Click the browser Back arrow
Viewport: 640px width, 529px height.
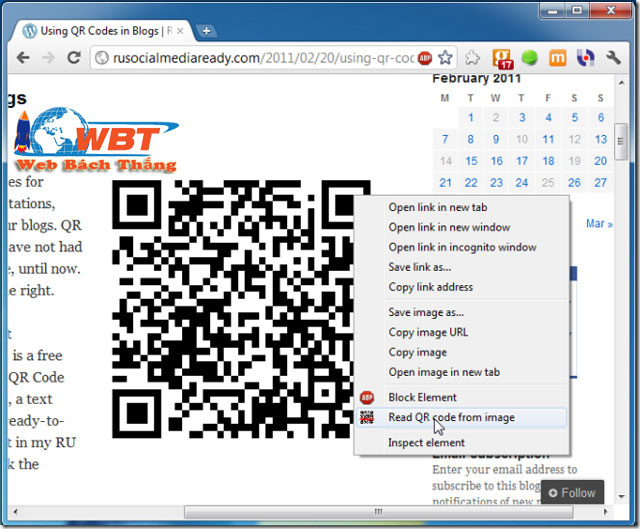coord(23,58)
